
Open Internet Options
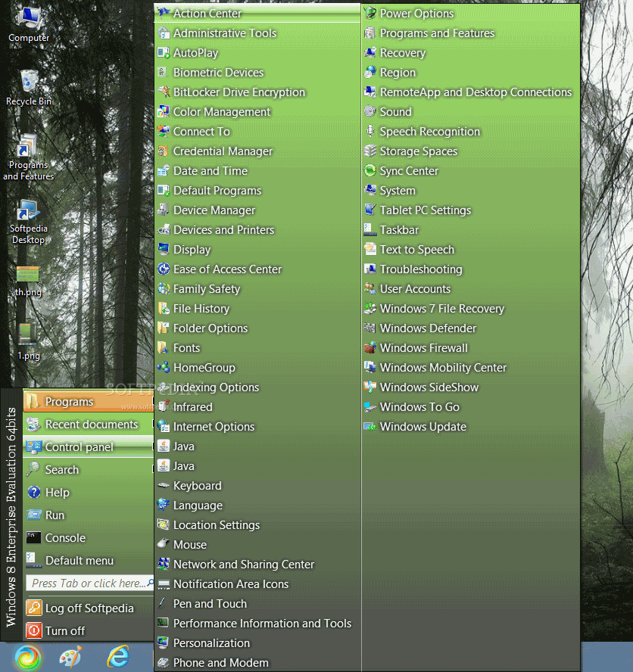257,426
